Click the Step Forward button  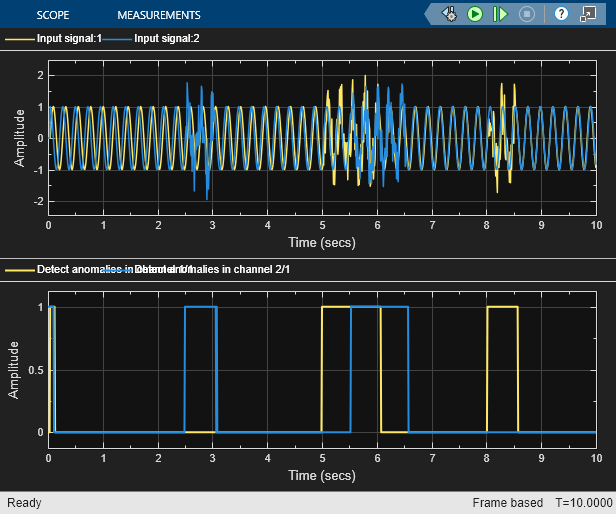pyautogui.click(x=500, y=15)
